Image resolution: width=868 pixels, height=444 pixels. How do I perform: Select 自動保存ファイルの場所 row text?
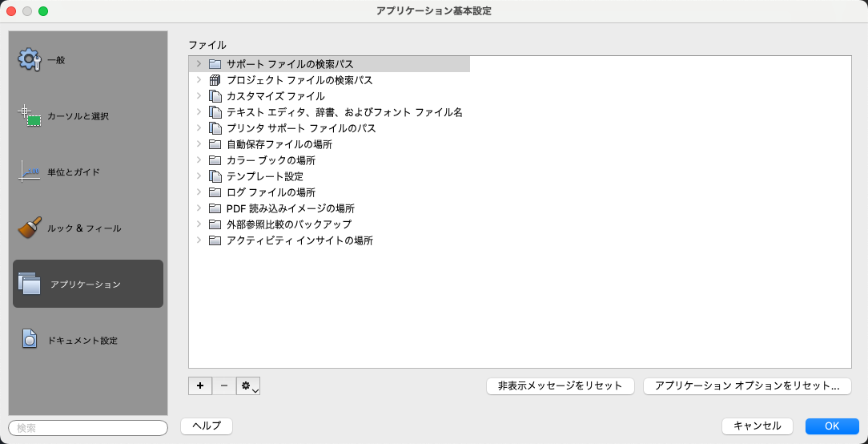[279, 145]
